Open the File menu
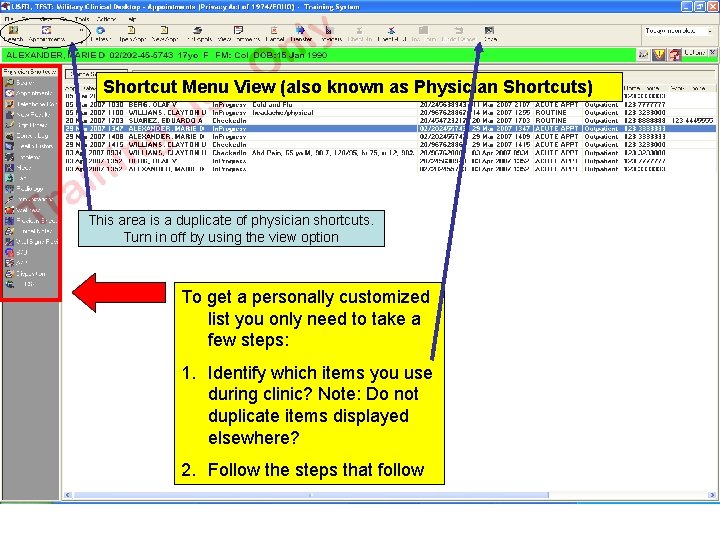 [9, 19]
